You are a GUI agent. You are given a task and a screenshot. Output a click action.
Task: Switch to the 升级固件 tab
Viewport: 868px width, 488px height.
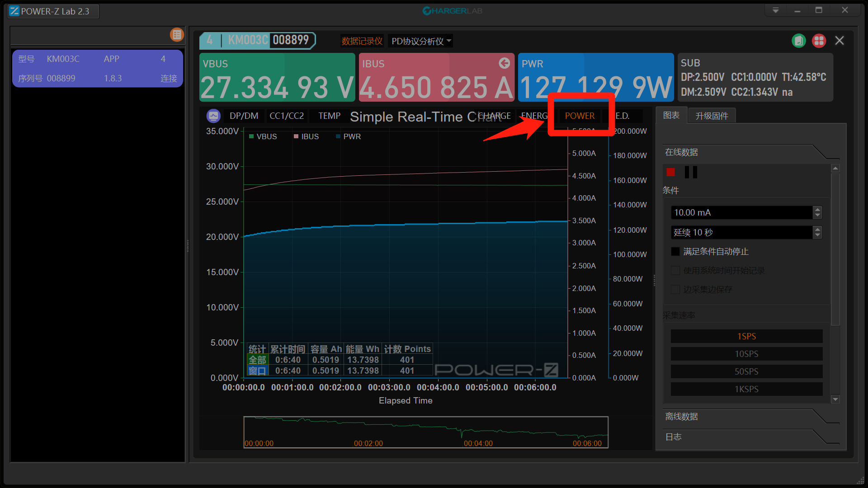click(712, 116)
